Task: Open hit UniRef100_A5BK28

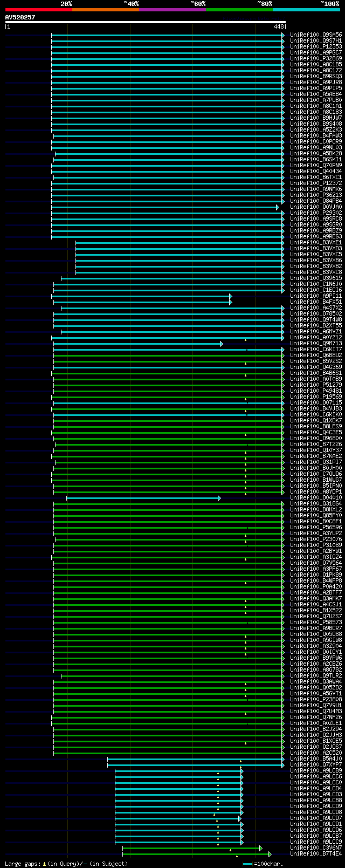Action: [x=316, y=153]
